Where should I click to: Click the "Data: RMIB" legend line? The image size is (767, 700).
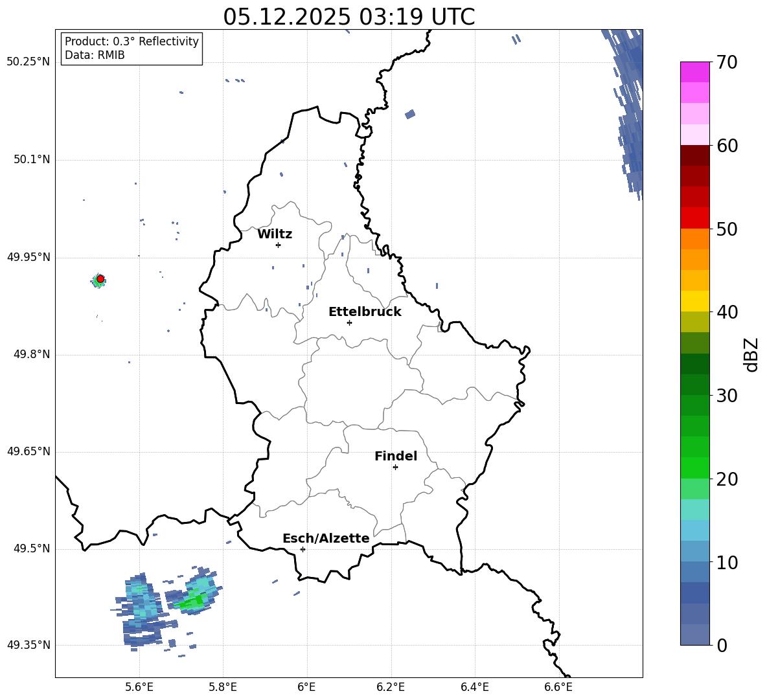95,55
